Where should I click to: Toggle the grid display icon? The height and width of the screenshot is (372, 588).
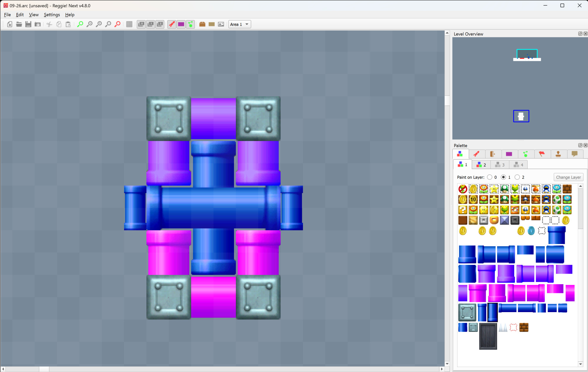tap(129, 24)
